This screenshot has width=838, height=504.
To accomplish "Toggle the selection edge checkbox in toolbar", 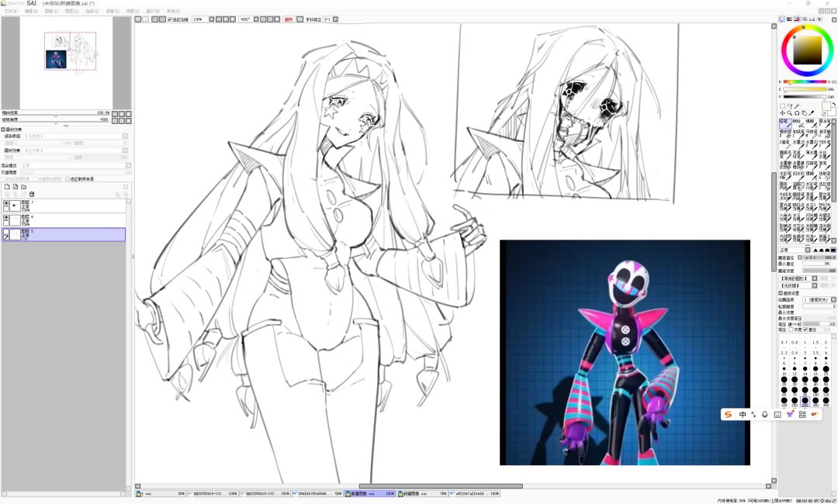I will tap(170, 19).
